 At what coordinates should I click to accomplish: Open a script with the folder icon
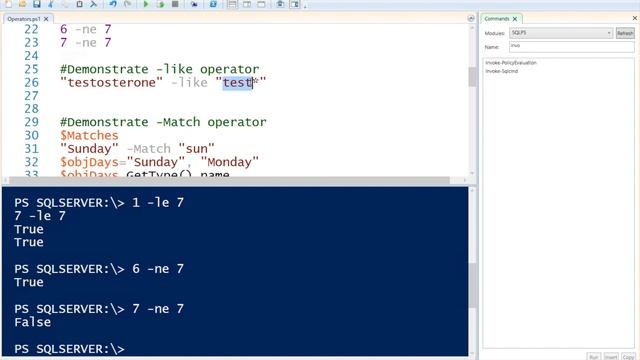pos(22,4)
